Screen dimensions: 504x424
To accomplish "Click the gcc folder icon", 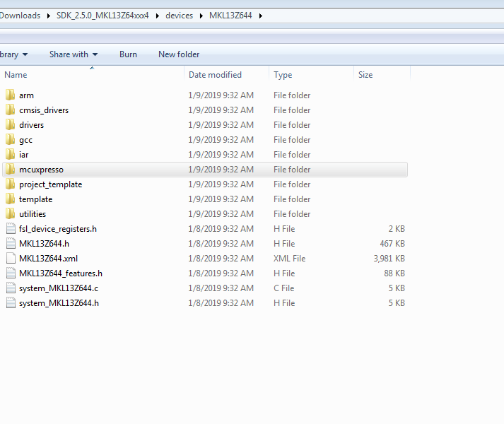I will 11,139.
